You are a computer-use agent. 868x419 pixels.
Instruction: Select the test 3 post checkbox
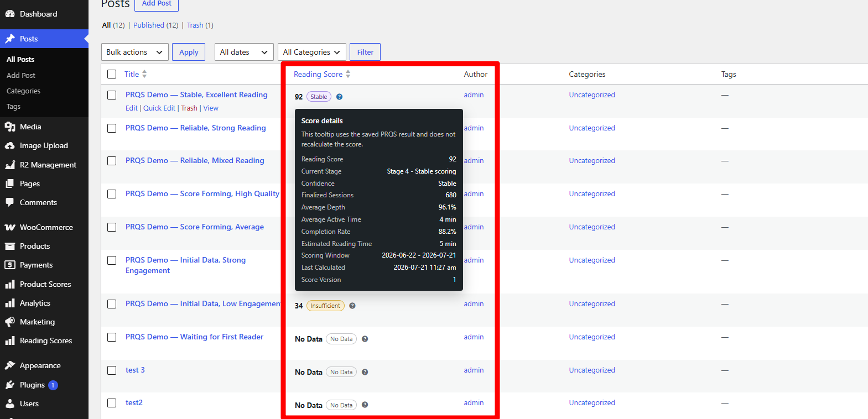(x=112, y=370)
